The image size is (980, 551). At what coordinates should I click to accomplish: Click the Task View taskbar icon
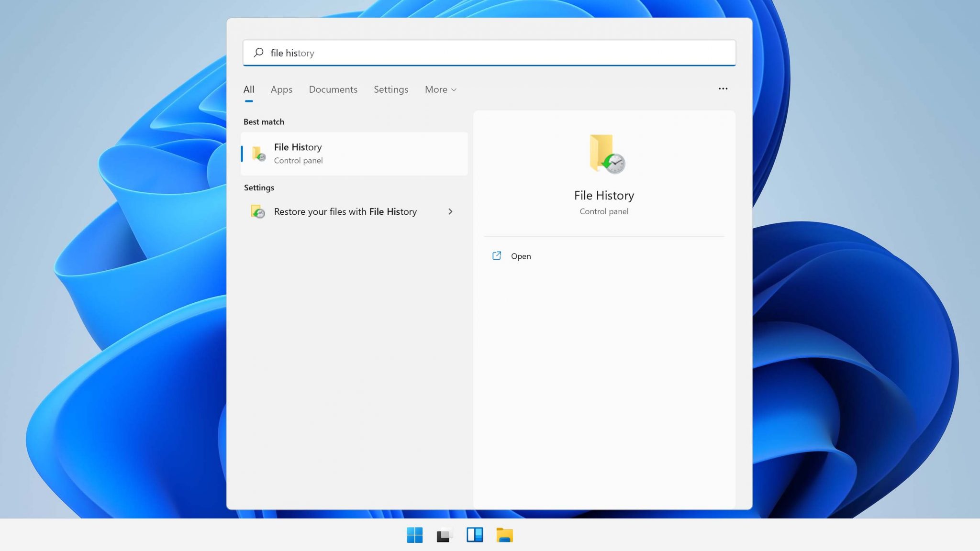[444, 534]
